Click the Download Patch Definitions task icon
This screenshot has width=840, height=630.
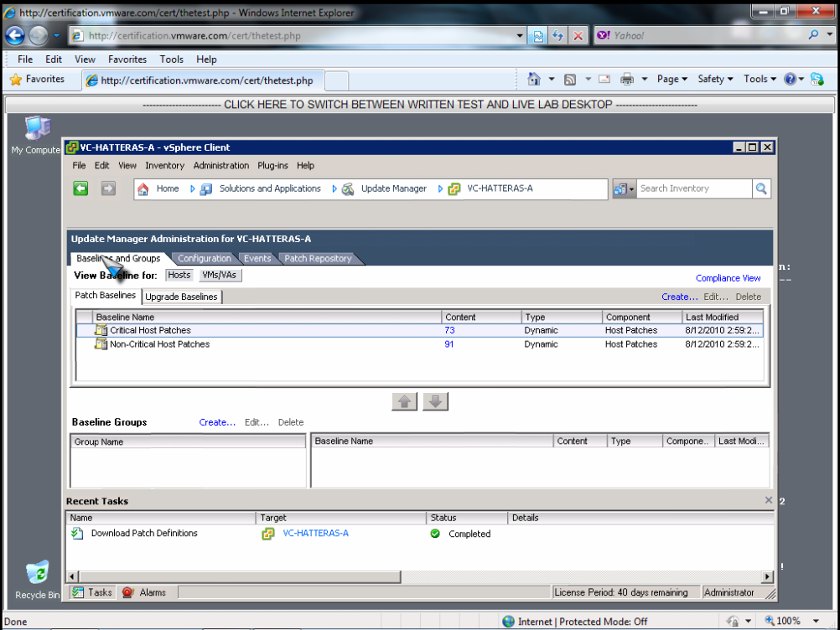point(78,533)
